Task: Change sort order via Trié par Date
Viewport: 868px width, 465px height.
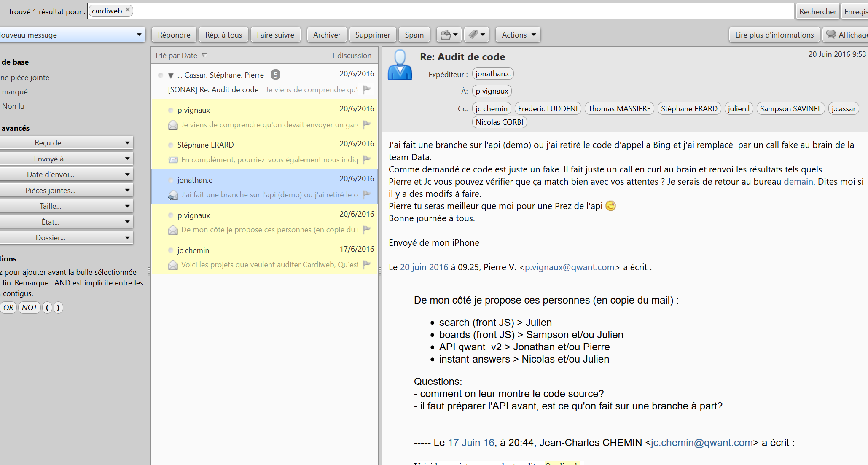Action: tap(181, 55)
